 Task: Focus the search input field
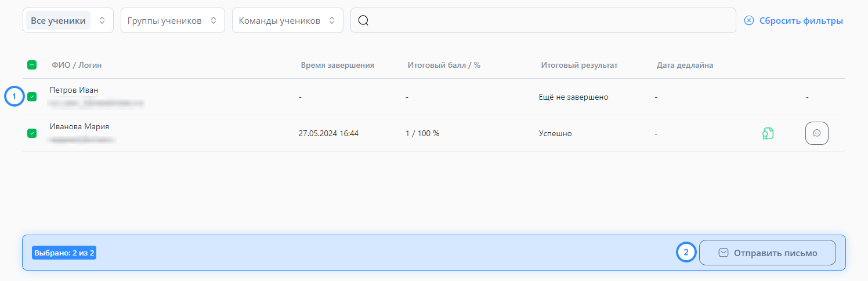(x=544, y=20)
